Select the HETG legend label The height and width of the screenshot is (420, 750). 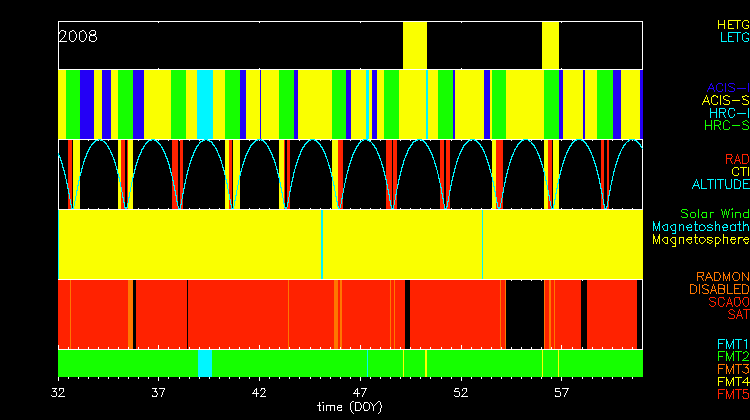tap(732, 24)
